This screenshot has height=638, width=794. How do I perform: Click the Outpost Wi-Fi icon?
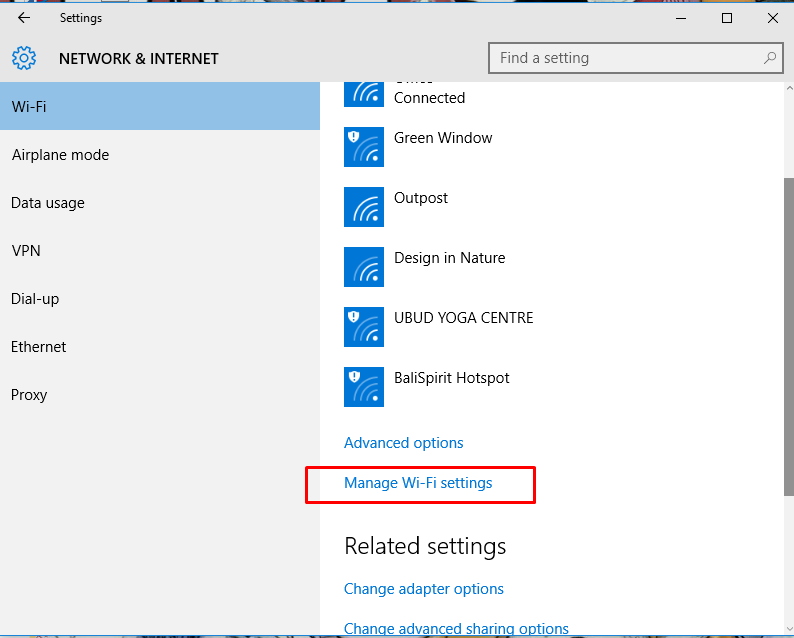click(364, 207)
